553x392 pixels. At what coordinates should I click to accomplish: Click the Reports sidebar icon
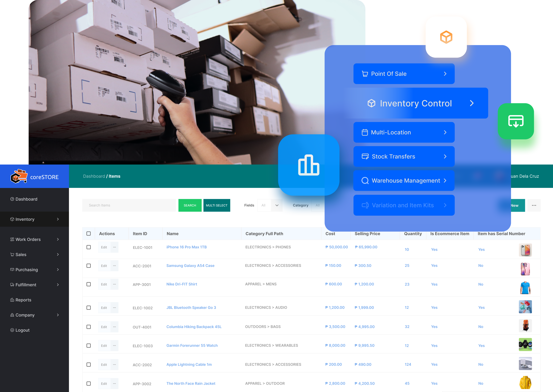click(x=12, y=300)
